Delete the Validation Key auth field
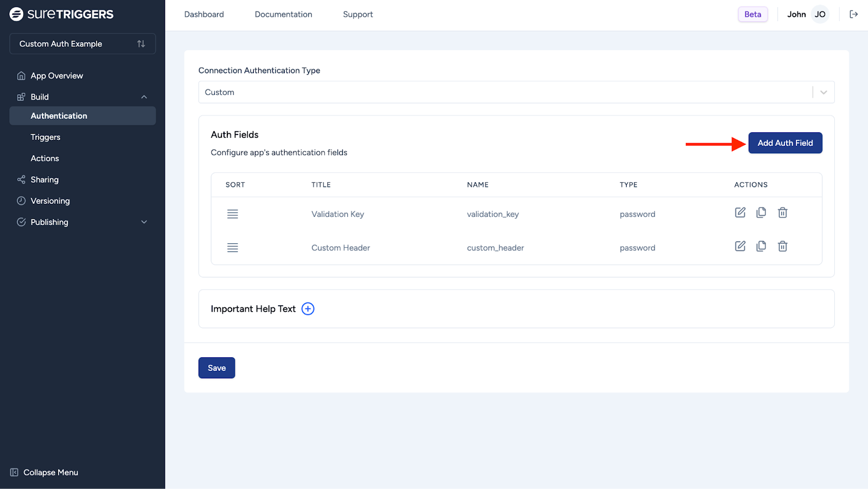This screenshot has height=489, width=868. tap(782, 213)
